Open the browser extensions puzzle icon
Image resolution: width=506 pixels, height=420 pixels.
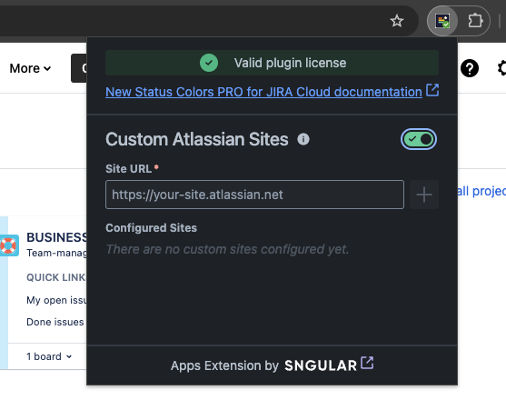[475, 21]
